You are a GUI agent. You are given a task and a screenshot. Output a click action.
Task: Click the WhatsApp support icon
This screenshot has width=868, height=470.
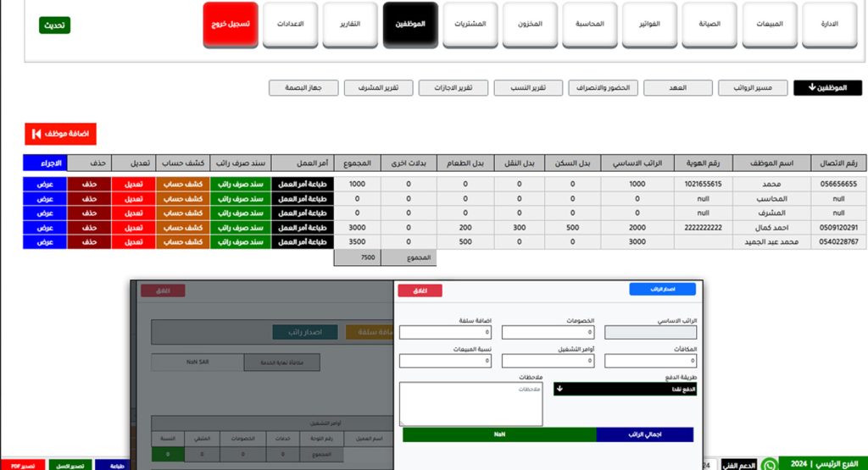coord(769,464)
